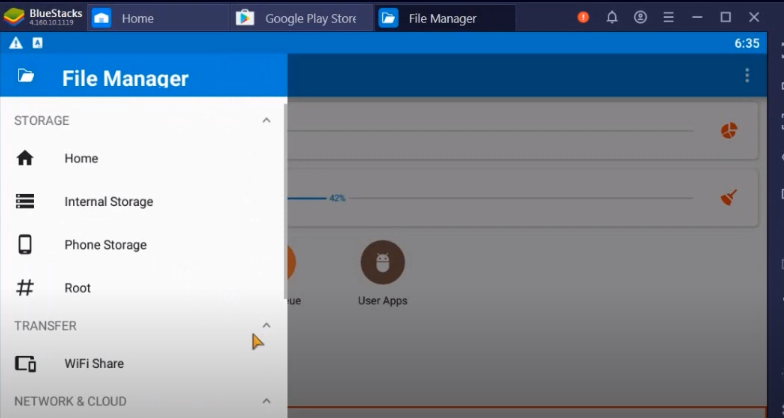The height and width of the screenshot is (418, 784).
Task: Collapse the TRANSFER section
Action: (266, 325)
